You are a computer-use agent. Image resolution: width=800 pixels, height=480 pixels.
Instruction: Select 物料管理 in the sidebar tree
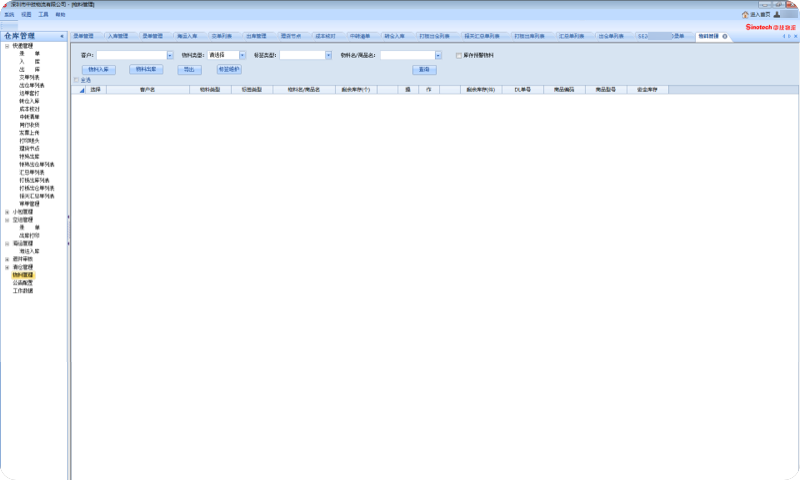(x=23, y=275)
